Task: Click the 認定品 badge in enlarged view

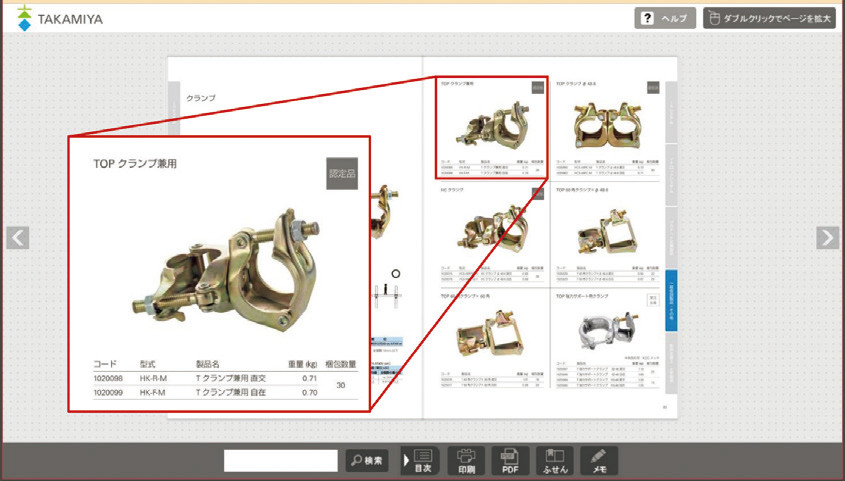Action: pos(342,173)
